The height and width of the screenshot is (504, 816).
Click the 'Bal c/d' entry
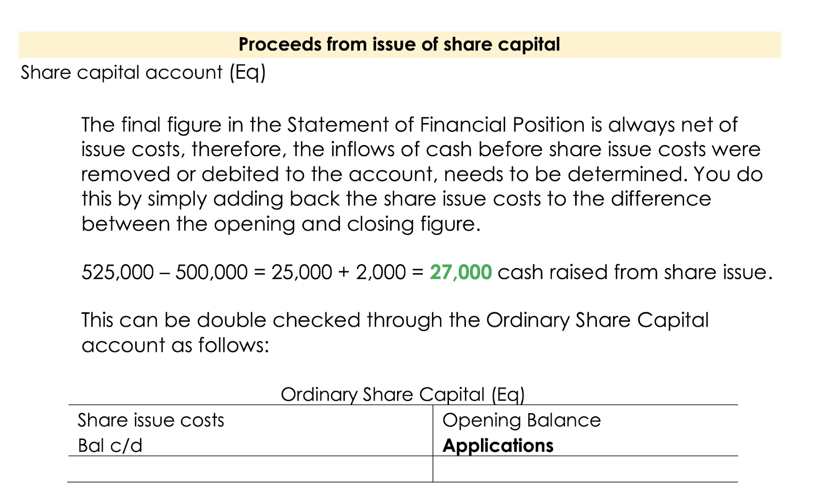pos(110,446)
